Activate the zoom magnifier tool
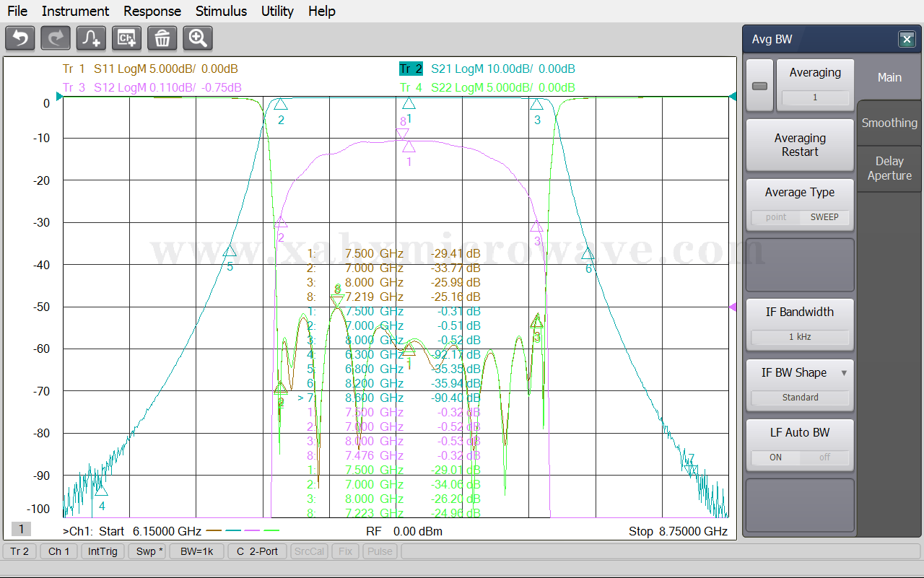Screen dimensions: 924x578 pos(197,38)
